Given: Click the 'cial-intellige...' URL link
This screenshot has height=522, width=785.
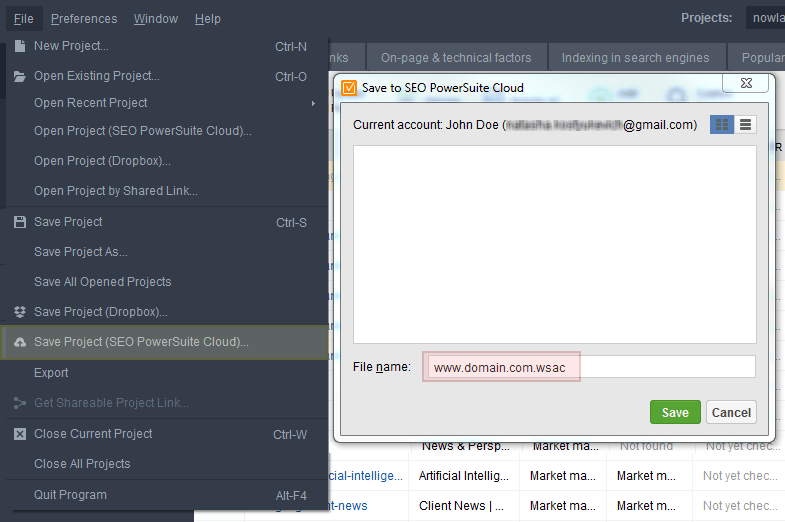Looking at the screenshot, I should (x=365, y=476).
